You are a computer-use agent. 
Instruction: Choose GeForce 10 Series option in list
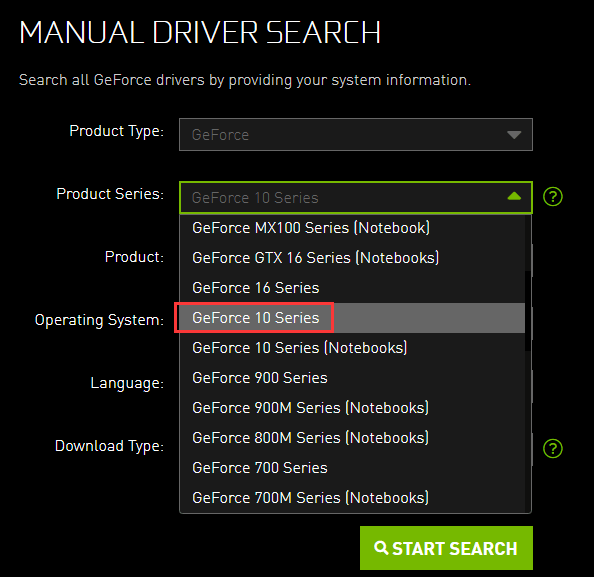pyautogui.click(x=352, y=318)
